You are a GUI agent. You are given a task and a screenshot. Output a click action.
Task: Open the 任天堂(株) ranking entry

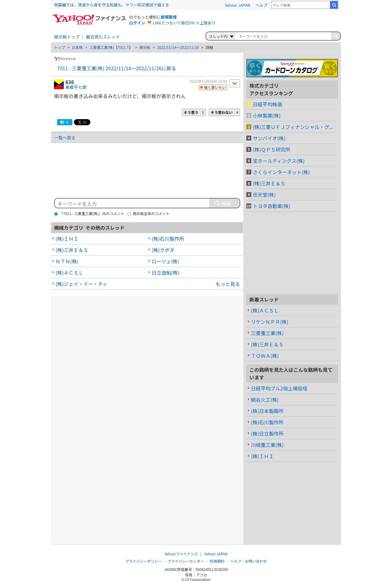(x=264, y=195)
